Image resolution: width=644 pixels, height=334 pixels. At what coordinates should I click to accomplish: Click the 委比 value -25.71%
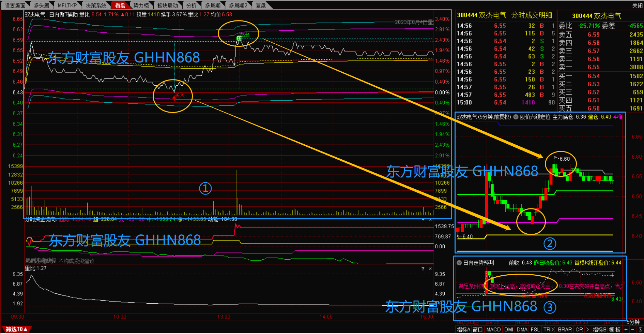[x=589, y=26]
